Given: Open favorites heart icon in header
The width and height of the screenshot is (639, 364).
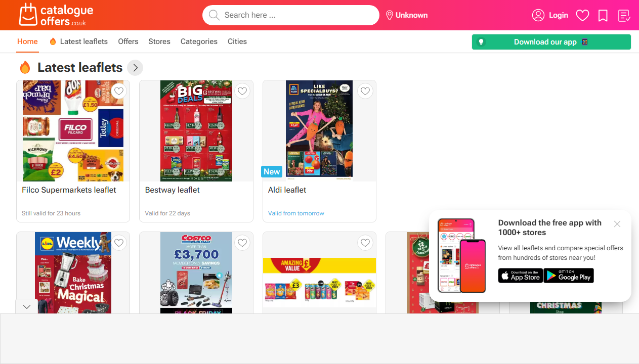Looking at the screenshot, I should (x=583, y=16).
